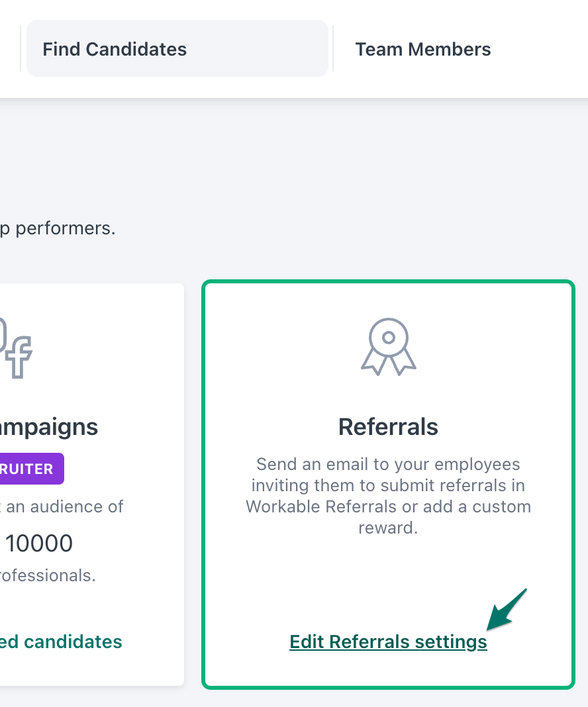Click the Referrals heading text

pos(388,426)
